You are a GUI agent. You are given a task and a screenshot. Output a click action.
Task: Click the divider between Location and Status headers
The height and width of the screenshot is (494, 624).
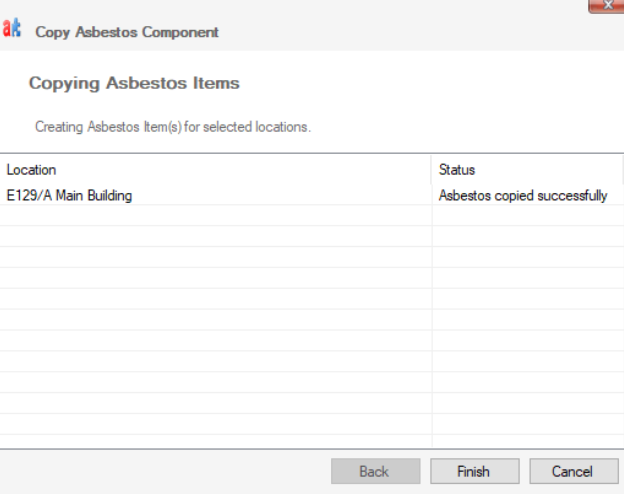(432, 170)
